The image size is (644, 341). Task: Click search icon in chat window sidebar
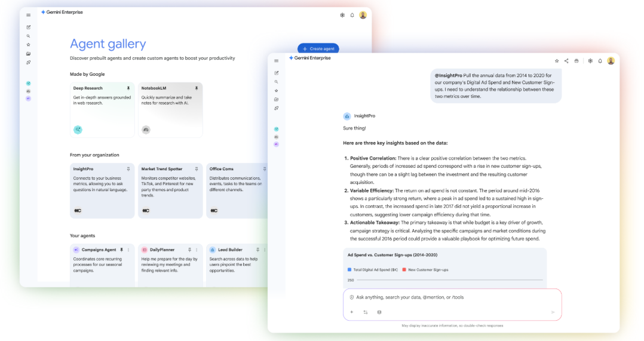pos(276,82)
